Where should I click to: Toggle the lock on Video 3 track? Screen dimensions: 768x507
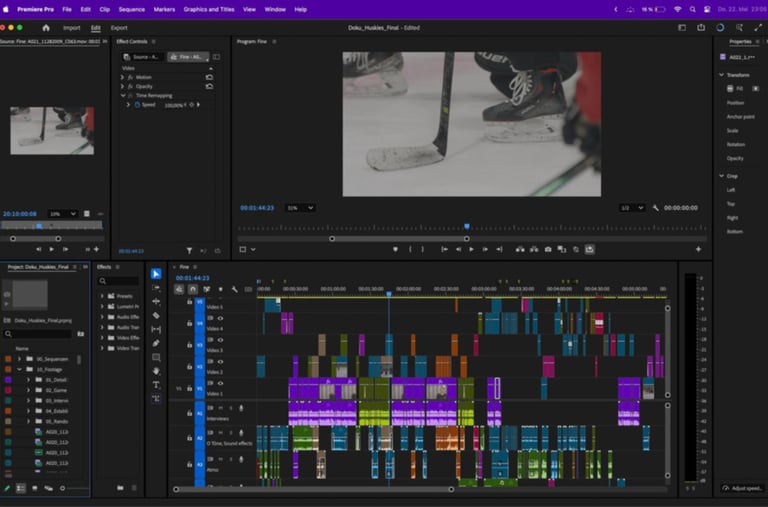190,345
